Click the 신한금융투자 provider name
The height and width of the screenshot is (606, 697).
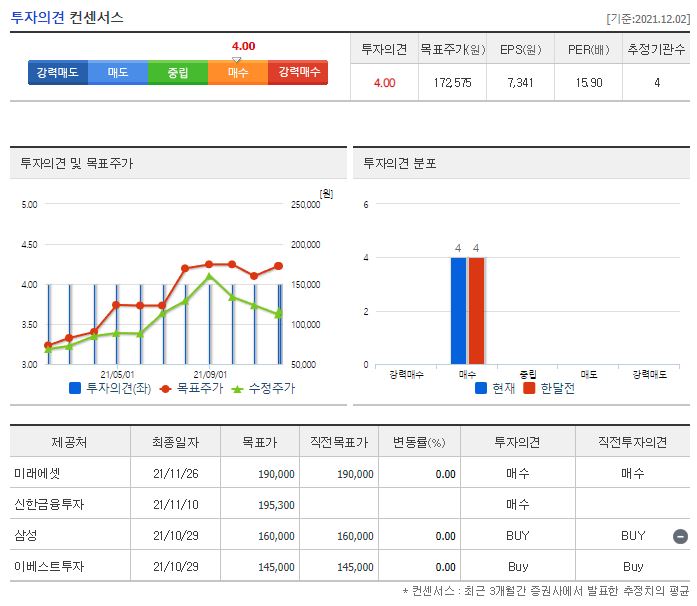(49, 505)
